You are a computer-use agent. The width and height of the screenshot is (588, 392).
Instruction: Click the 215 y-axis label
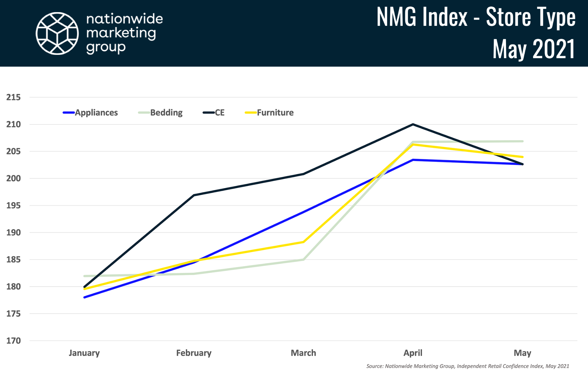tap(13, 97)
